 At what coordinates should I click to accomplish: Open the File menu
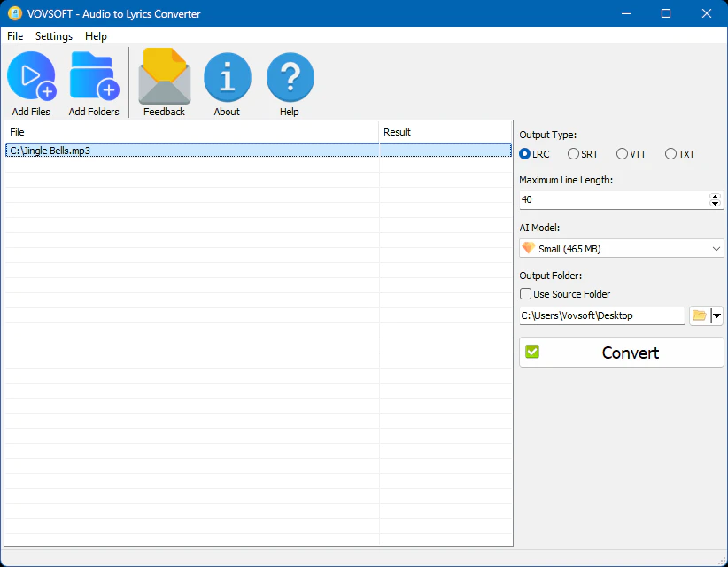15,36
